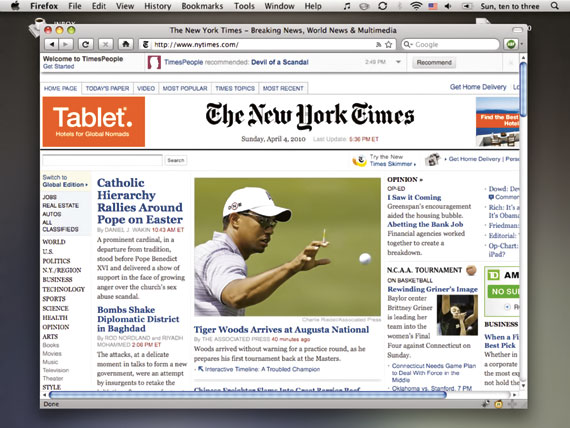Open Spotlight search magnifier in menu bar
Screen dimensions: 570x428
[554, 6]
